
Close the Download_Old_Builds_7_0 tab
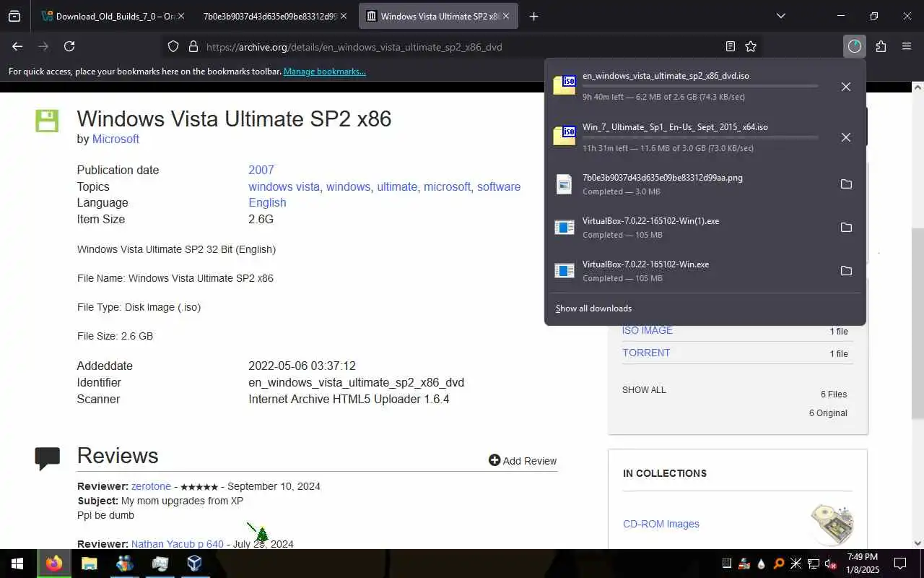[180, 16]
